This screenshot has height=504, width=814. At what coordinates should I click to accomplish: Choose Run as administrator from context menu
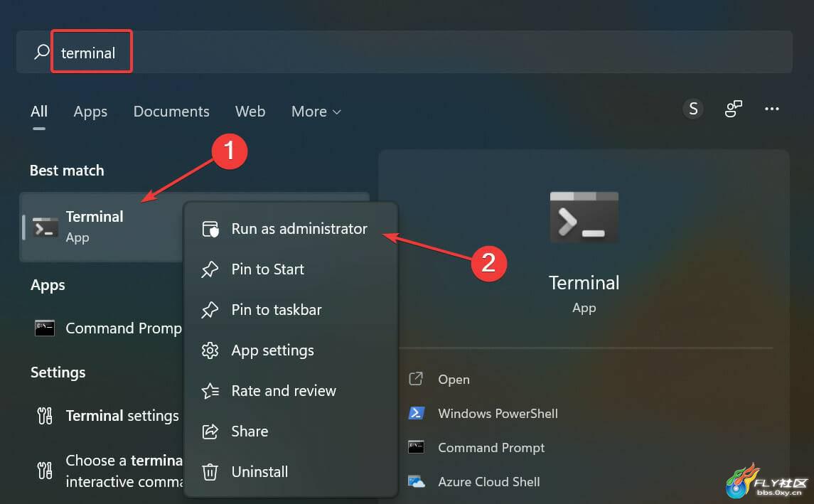[291, 229]
